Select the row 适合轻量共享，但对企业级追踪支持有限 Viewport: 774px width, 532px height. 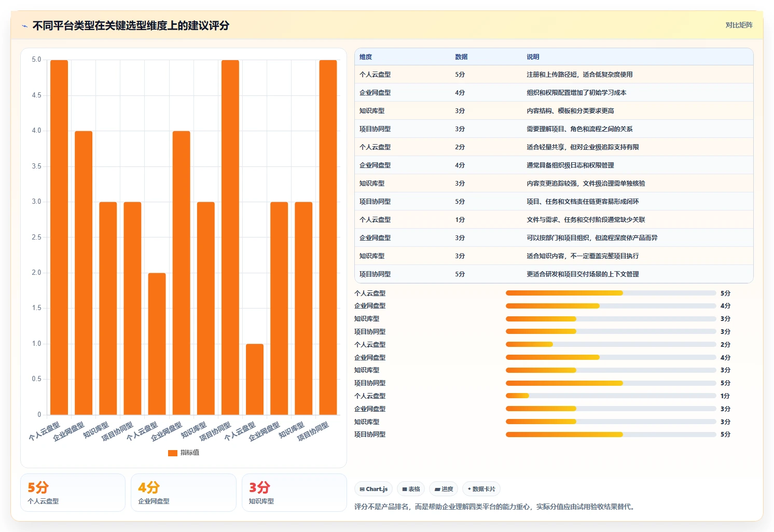[x=554, y=147]
